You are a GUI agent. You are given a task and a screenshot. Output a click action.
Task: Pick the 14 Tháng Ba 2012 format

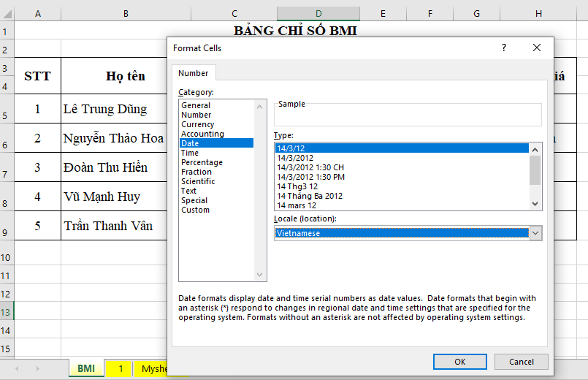(310, 196)
